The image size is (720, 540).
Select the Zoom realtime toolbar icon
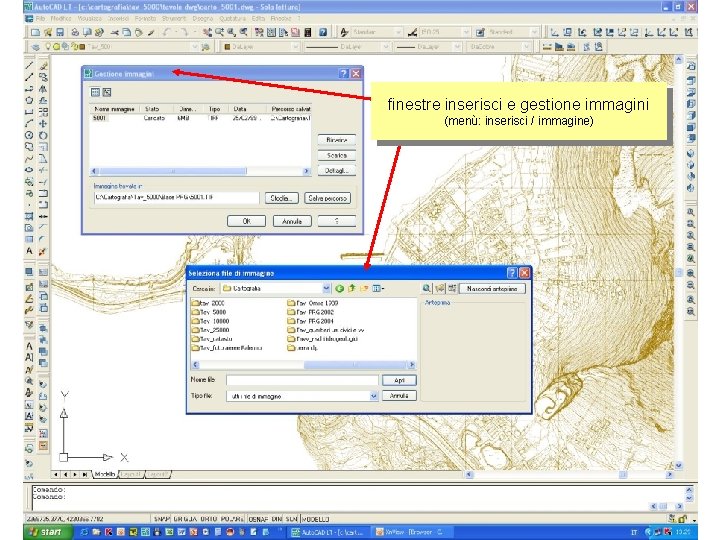point(219,32)
